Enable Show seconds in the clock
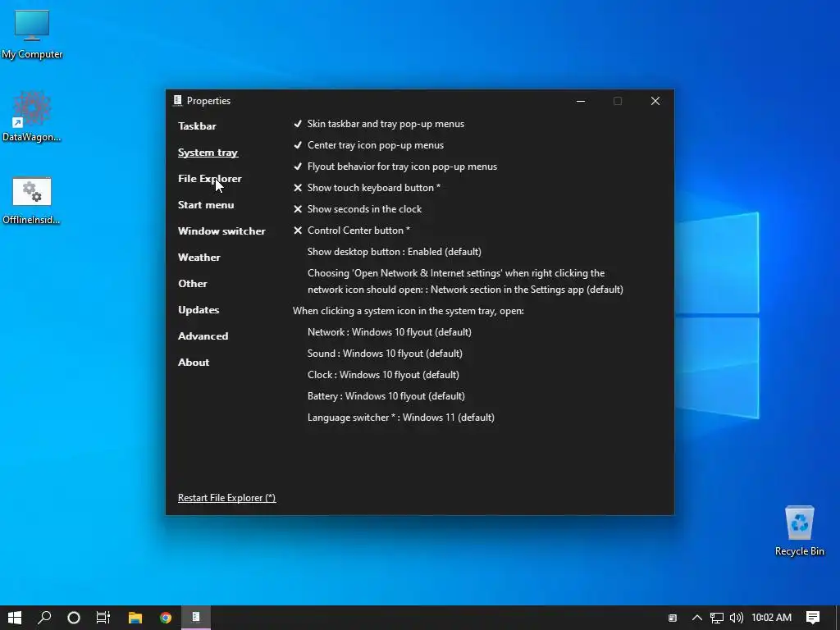This screenshot has height=630, width=840. point(358,209)
